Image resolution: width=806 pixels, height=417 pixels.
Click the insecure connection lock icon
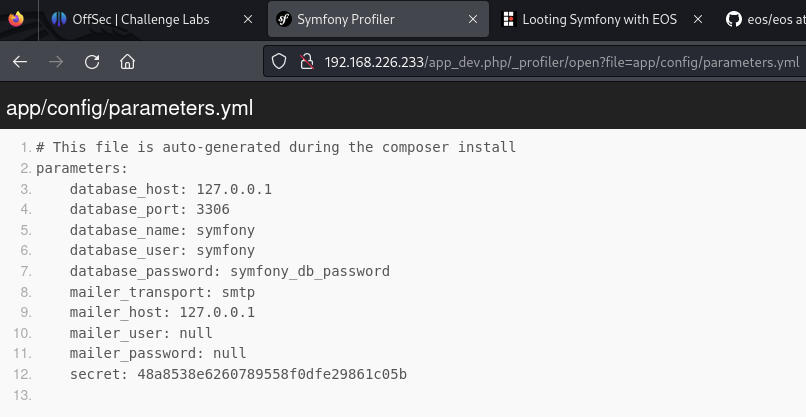coord(307,62)
